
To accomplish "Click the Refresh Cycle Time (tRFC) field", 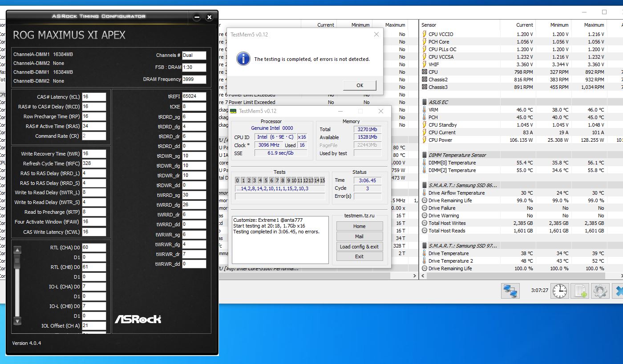I will 94,164.
